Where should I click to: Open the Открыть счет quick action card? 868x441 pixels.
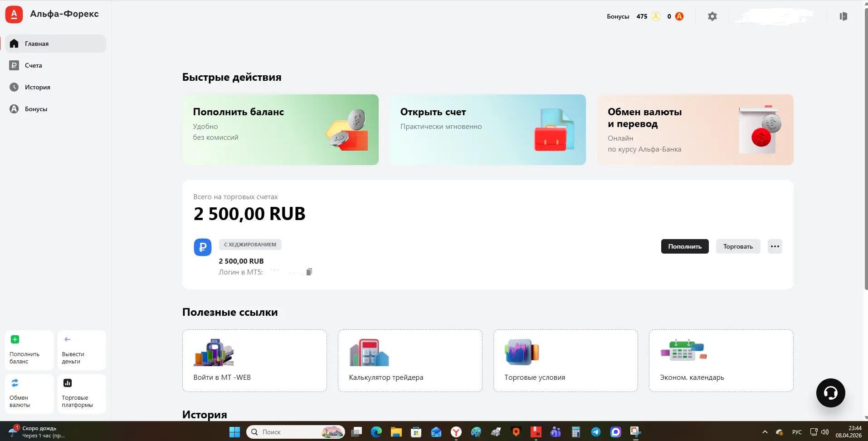click(x=488, y=130)
